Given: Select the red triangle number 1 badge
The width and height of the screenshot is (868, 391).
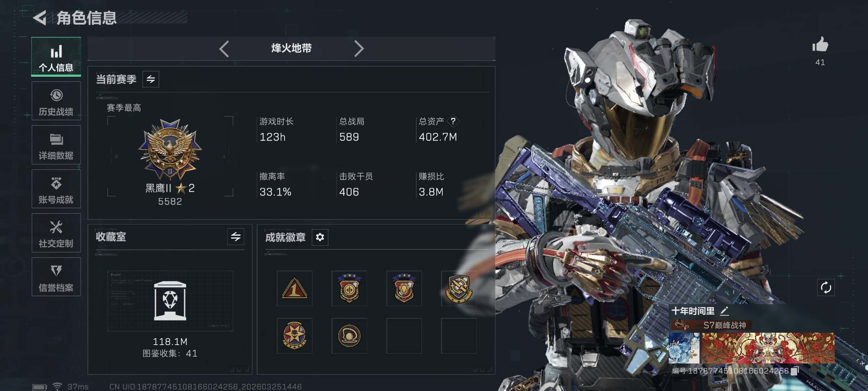Looking at the screenshot, I should point(294,289).
